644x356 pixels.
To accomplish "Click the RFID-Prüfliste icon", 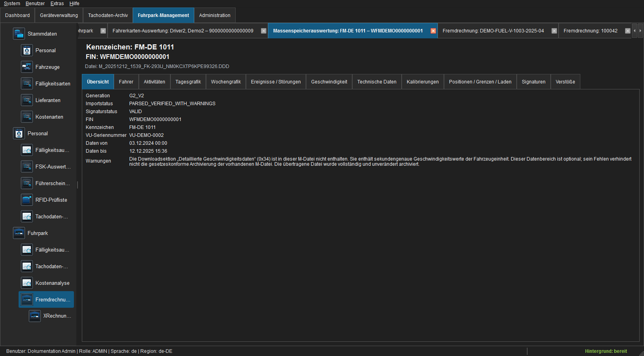I will (27, 200).
